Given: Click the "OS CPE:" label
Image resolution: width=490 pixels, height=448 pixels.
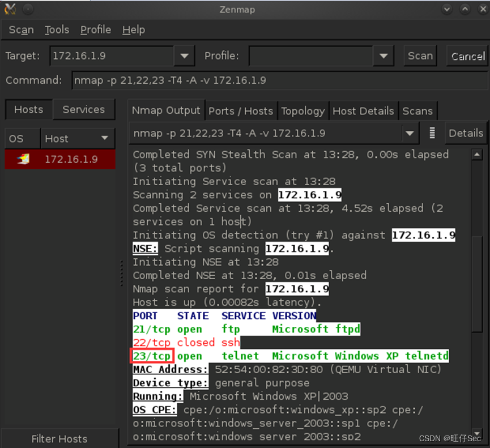Looking at the screenshot, I should coord(155,409).
